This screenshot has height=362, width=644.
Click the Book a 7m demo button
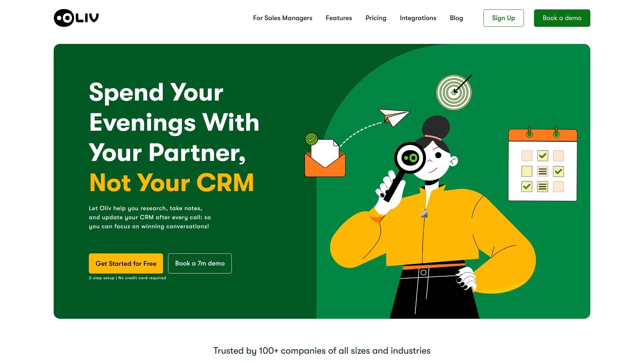pyautogui.click(x=200, y=263)
